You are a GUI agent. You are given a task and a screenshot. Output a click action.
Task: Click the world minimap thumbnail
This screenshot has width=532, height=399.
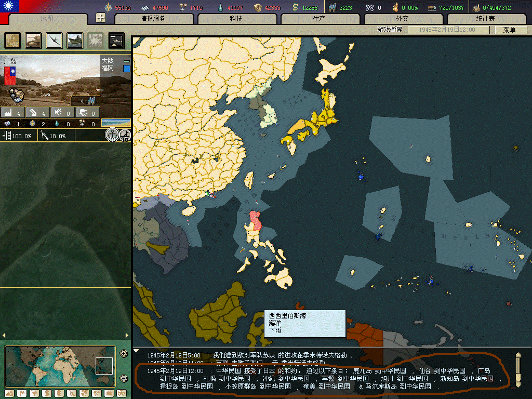(60, 366)
